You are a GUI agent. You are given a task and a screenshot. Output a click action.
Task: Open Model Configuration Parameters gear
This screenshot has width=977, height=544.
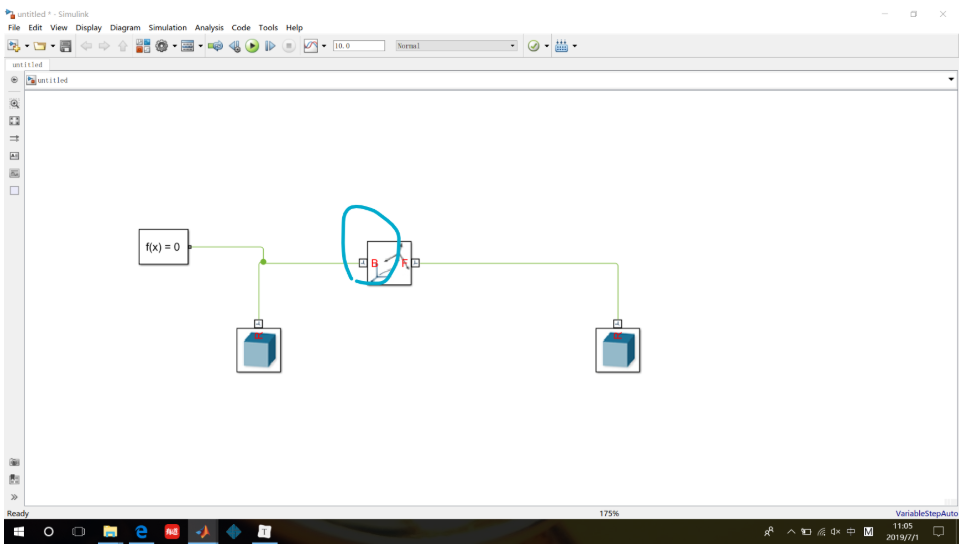point(161,45)
